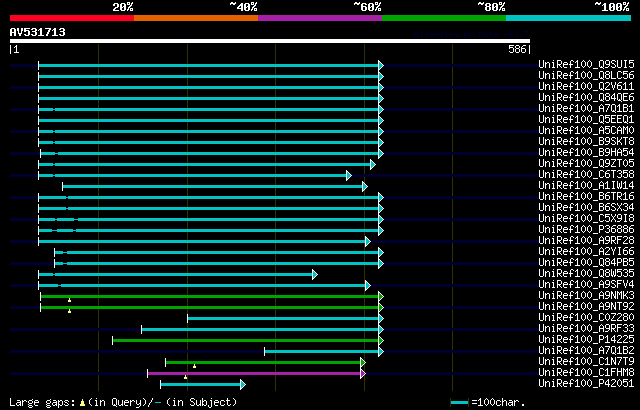Screen dimensions: 640x410
Task: Click the UniRef100_P14225 hit name
Action: tap(586, 340)
